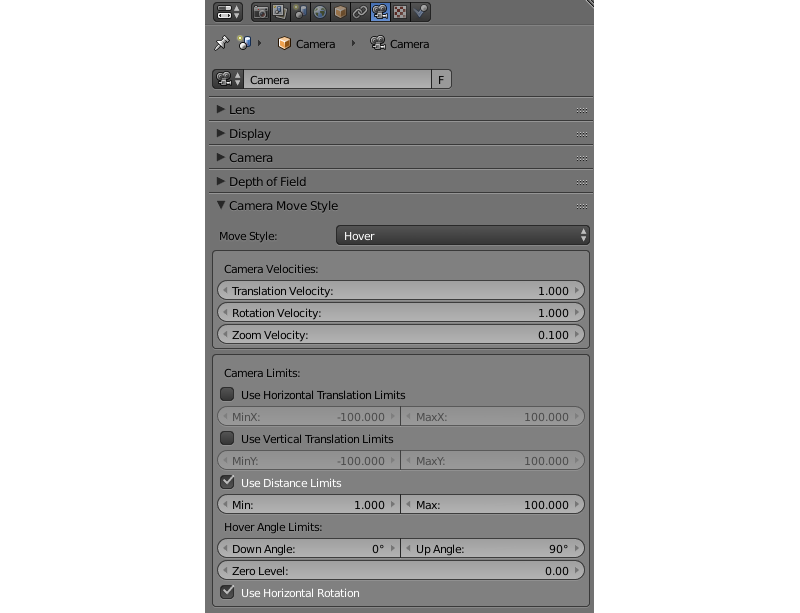Toggle the pin ID icon

point(221,43)
